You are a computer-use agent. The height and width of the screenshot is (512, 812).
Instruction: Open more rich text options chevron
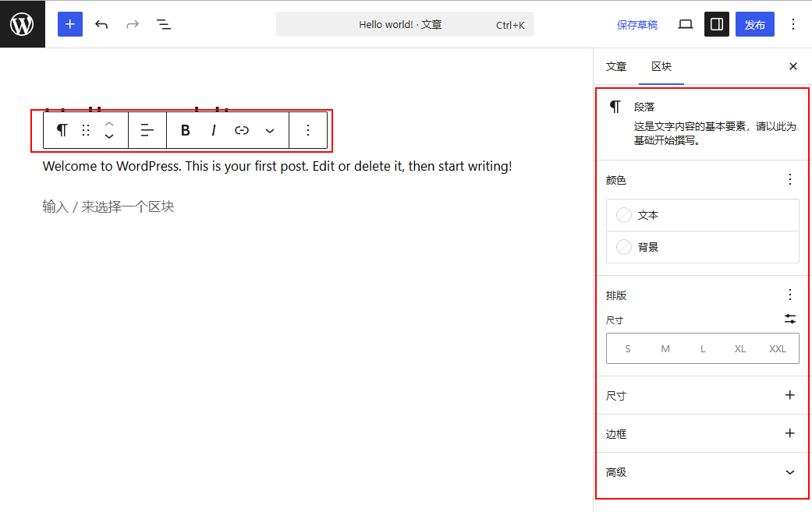coord(270,130)
